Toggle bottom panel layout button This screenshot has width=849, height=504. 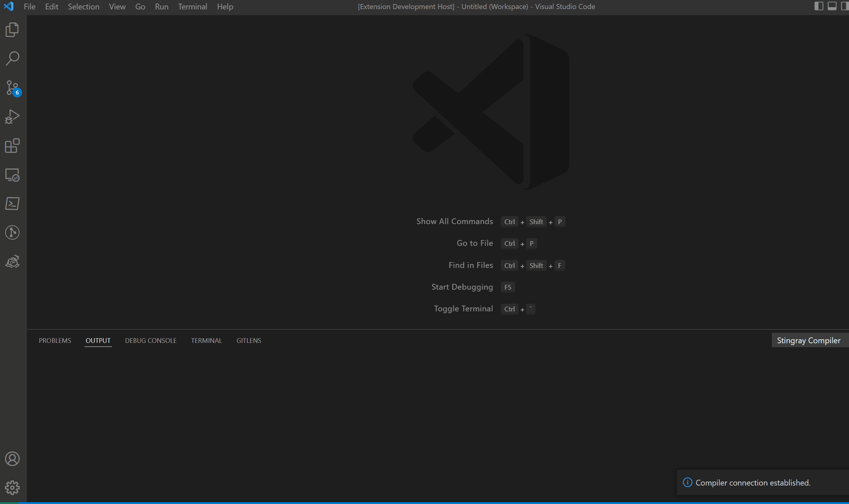coord(832,6)
